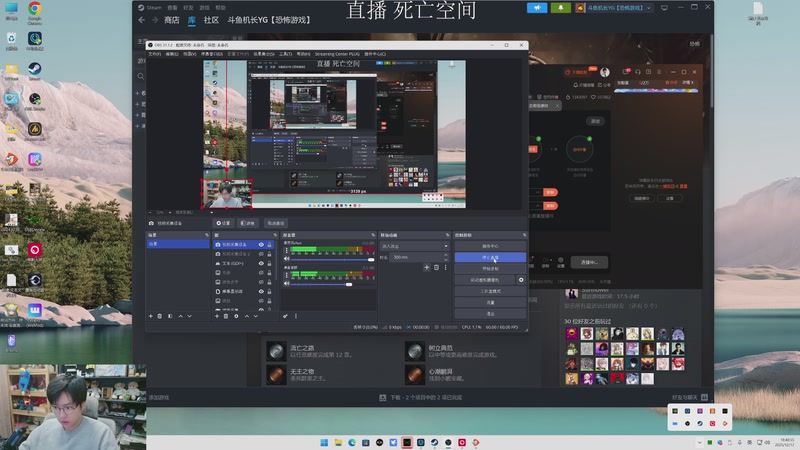Open Steam account dropdown 斗鱼机长YG

(x=614, y=8)
